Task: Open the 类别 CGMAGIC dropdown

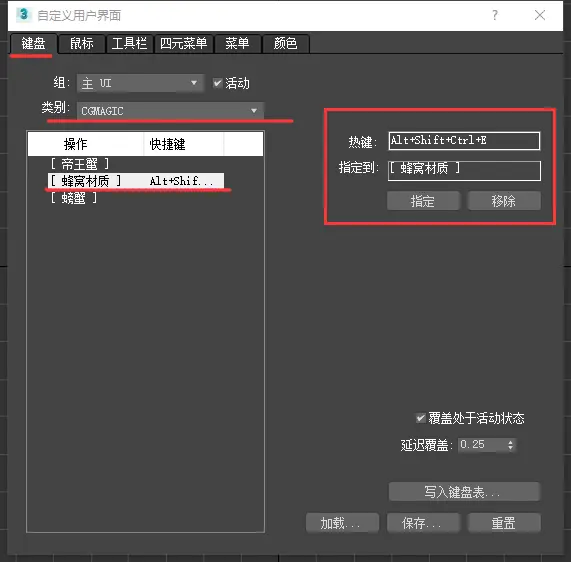Action: click(170, 111)
